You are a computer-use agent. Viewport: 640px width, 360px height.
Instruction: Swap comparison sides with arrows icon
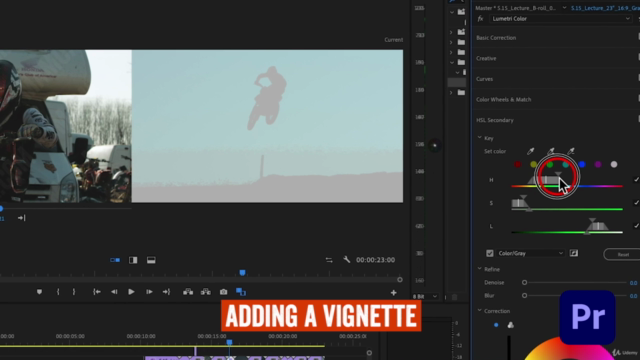(329, 260)
